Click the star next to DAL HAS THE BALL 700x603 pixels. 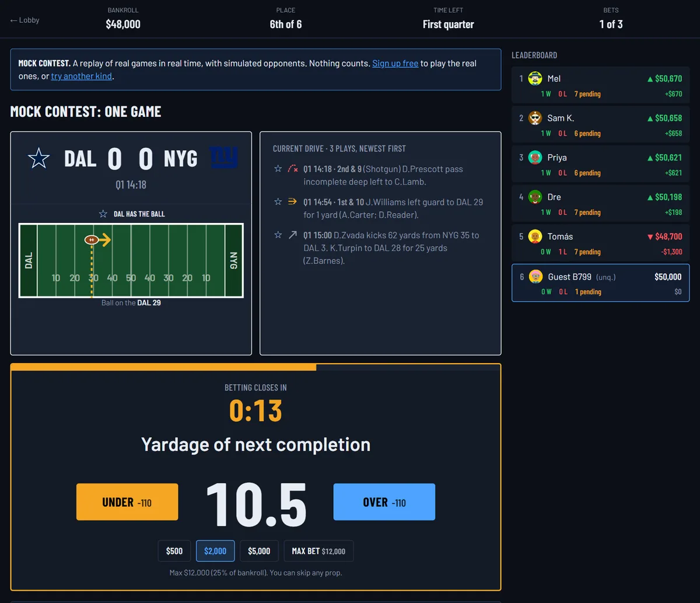pos(103,214)
